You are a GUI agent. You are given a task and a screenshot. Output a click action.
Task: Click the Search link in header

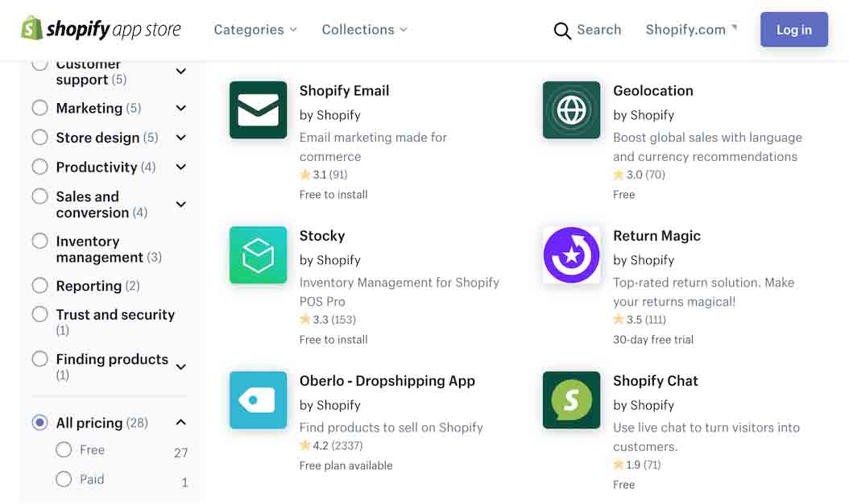598,29
